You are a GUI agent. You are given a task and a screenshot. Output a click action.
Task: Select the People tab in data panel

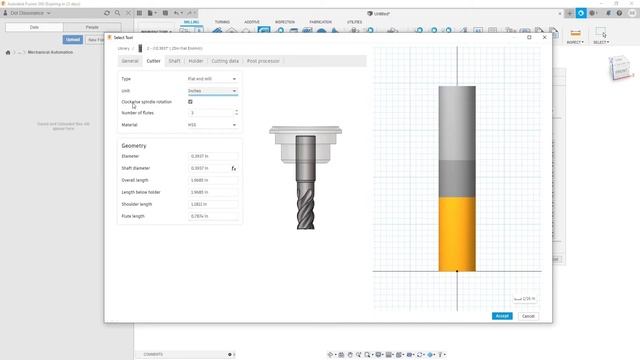click(92, 27)
